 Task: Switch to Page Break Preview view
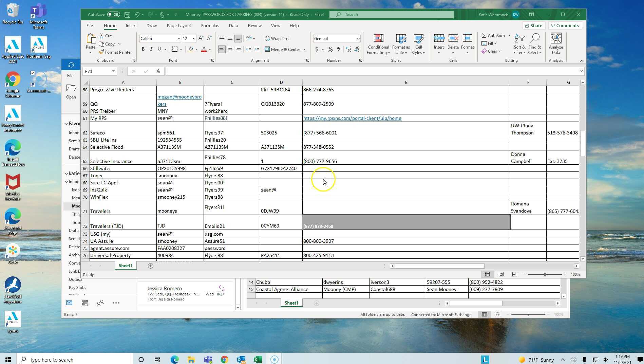click(514, 274)
